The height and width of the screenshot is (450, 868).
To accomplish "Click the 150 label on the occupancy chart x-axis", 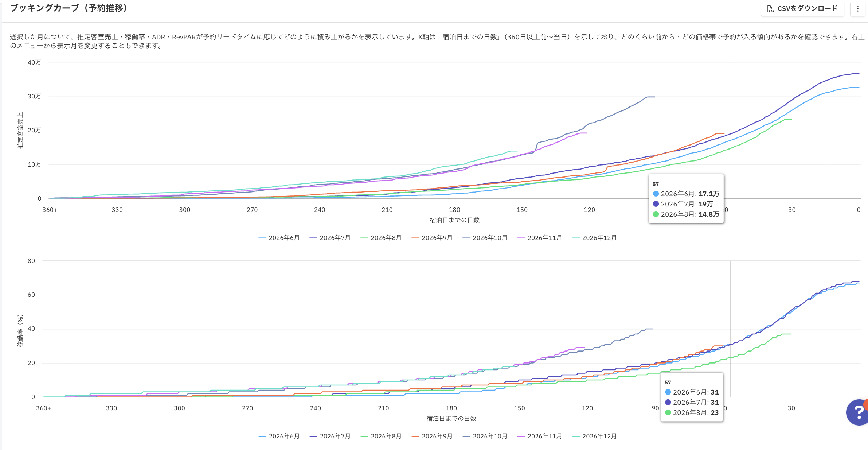I will click(x=519, y=408).
